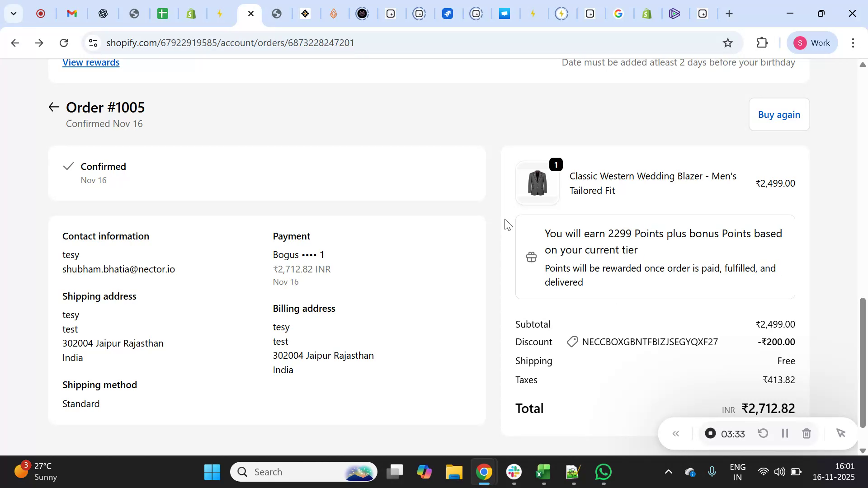Open the Extensions puzzle menu
The height and width of the screenshot is (488, 868).
[762, 42]
